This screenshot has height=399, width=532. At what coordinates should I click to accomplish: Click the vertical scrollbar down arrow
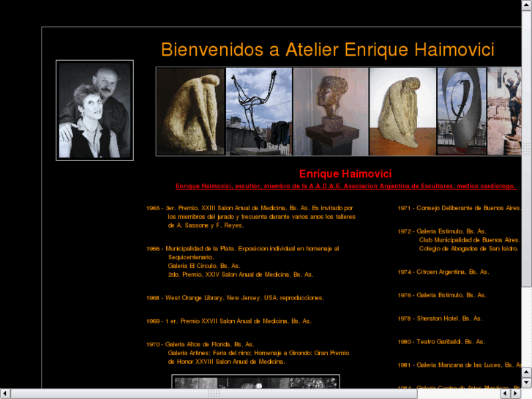[x=527, y=383]
